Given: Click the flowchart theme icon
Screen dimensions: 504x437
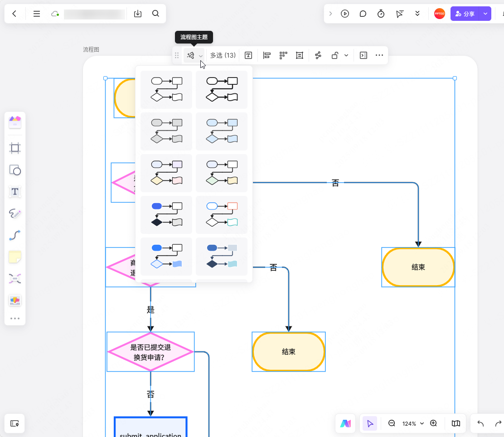Looking at the screenshot, I should [191, 55].
